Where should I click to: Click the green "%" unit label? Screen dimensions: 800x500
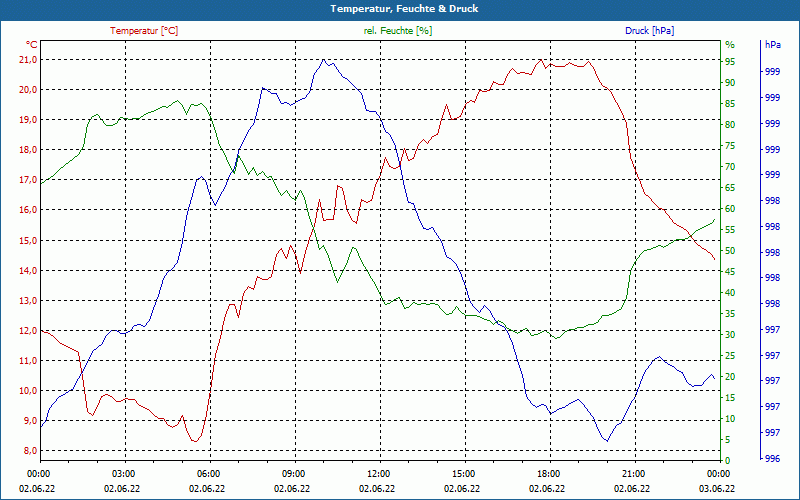click(x=730, y=44)
